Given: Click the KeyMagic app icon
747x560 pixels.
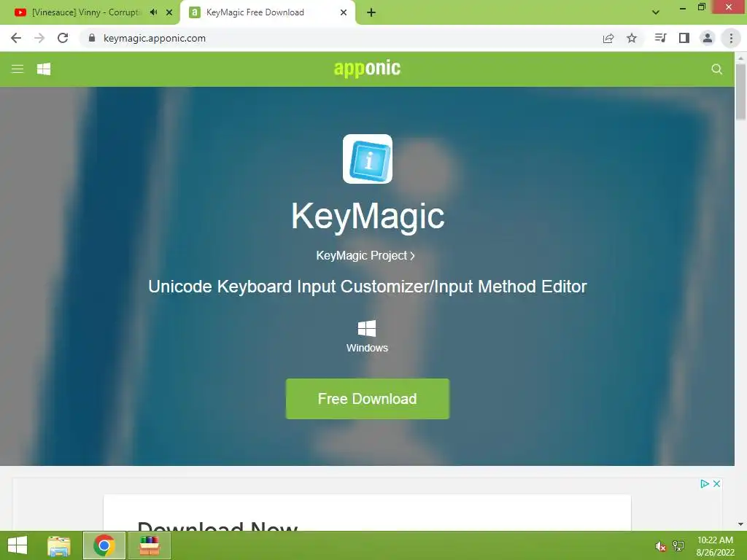Looking at the screenshot, I should 368,159.
